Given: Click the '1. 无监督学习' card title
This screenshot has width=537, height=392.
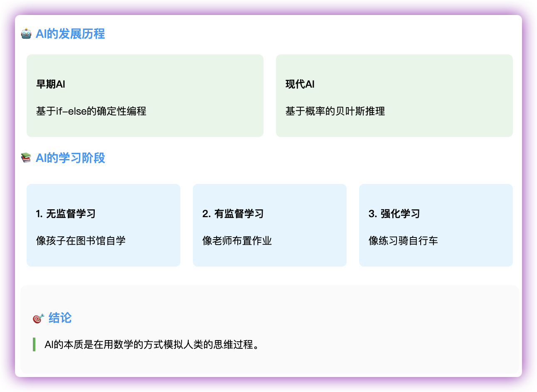Looking at the screenshot, I should pos(66,214).
